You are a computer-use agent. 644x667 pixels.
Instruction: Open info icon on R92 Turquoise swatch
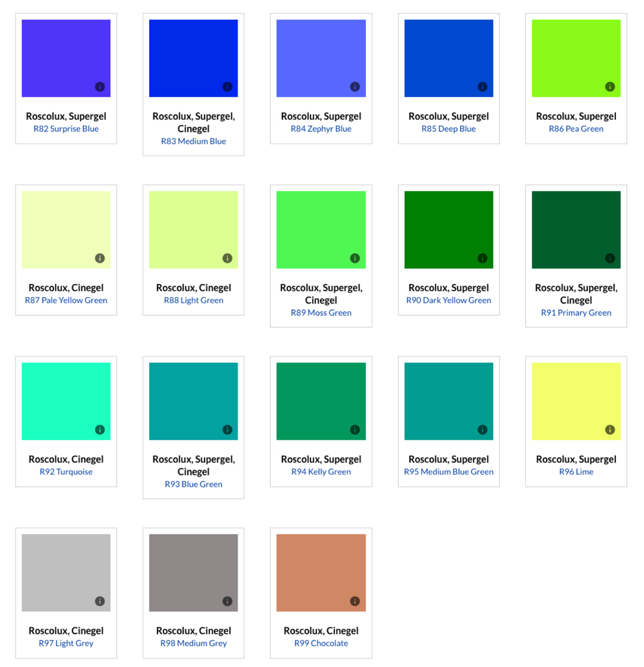100,430
